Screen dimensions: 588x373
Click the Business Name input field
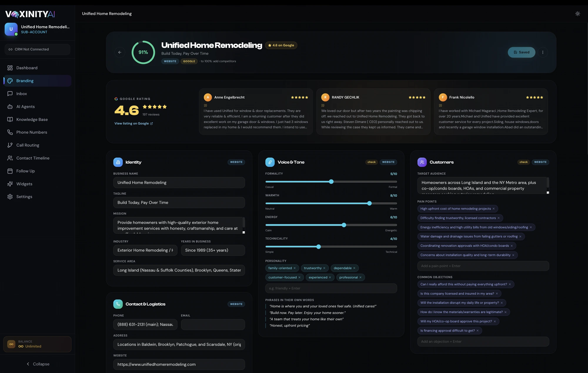179,182
